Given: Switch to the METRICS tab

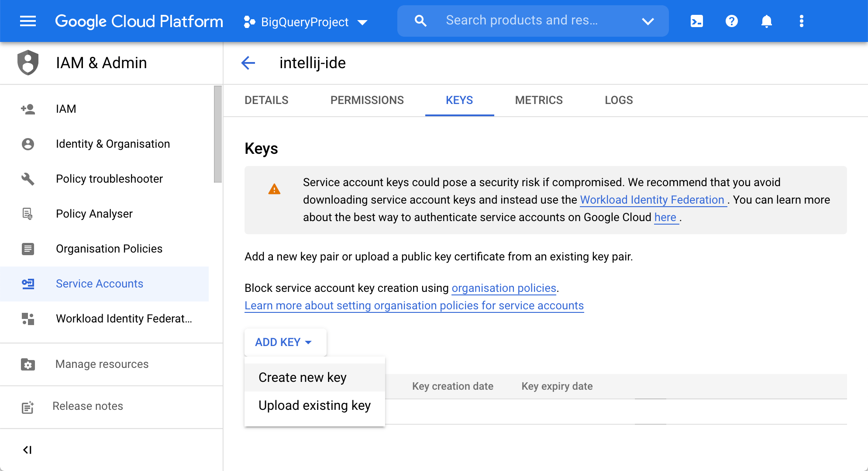Looking at the screenshot, I should click(x=539, y=100).
